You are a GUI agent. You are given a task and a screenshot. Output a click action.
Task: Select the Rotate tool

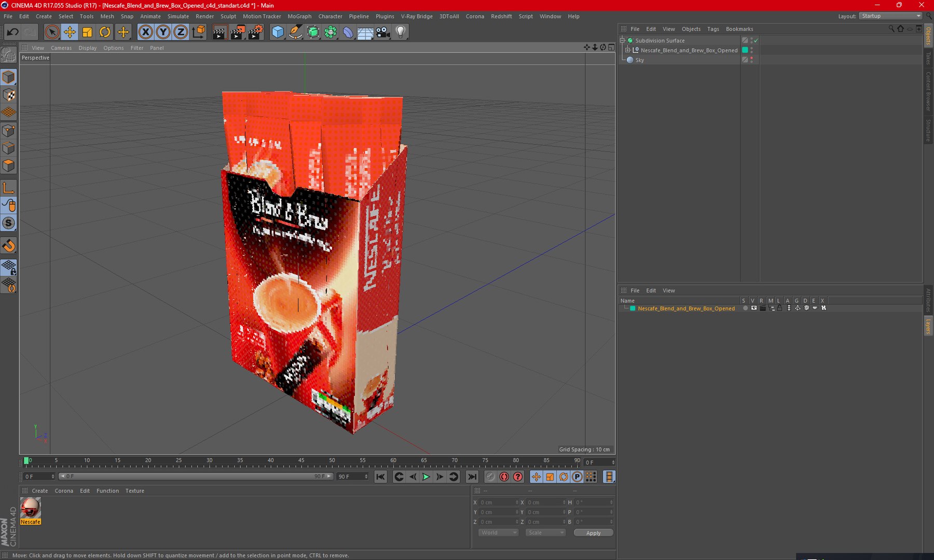click(x=105, y=32)
